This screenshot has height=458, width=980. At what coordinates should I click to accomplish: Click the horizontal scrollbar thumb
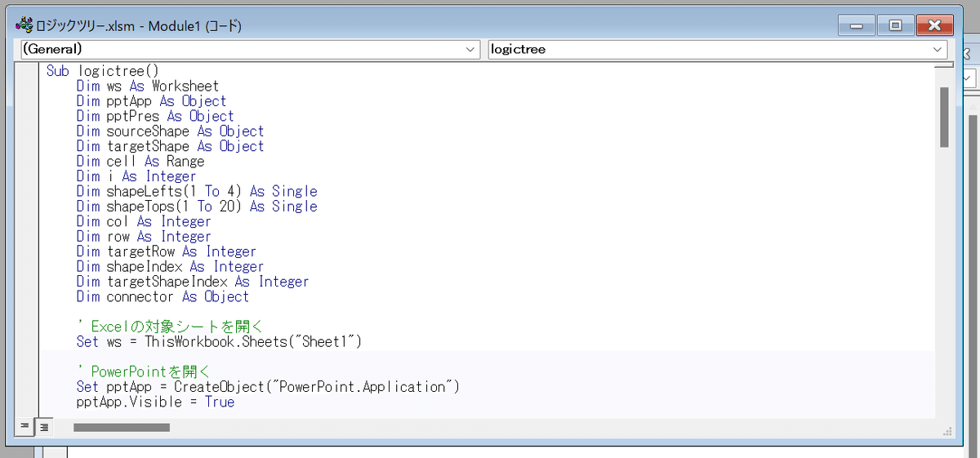[122, 426]
